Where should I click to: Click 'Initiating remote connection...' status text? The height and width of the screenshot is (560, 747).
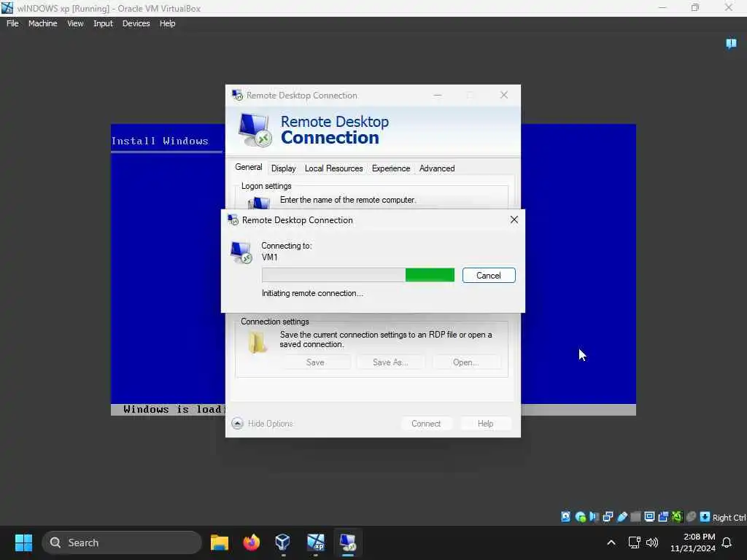(312, 293)
